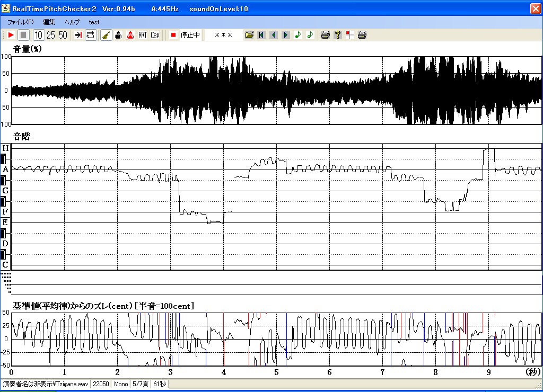The width and height of the screenshot is (543, 392).
Task: Click the 61秒 duration cell
Action: [160, 384]
